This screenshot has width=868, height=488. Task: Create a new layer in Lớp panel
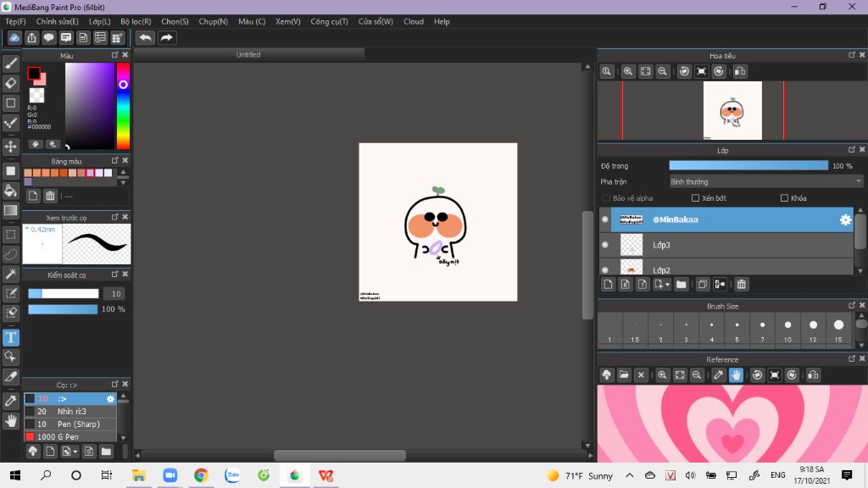(608, 285)
